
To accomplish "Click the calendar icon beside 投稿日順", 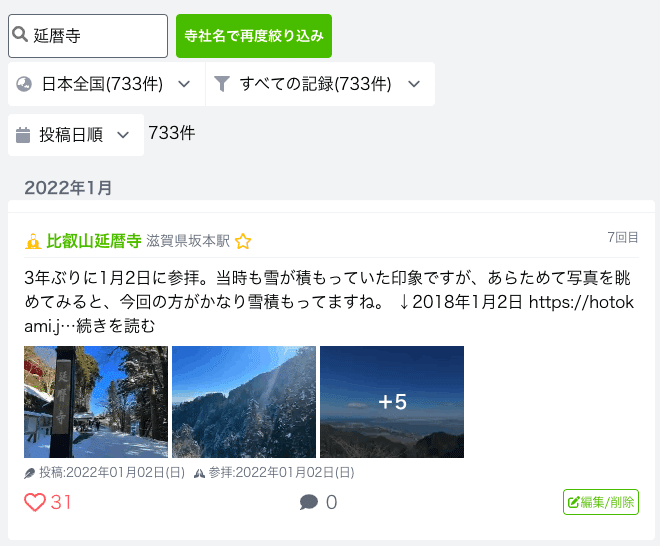I will pyautogui.click(x=23, y=135).
